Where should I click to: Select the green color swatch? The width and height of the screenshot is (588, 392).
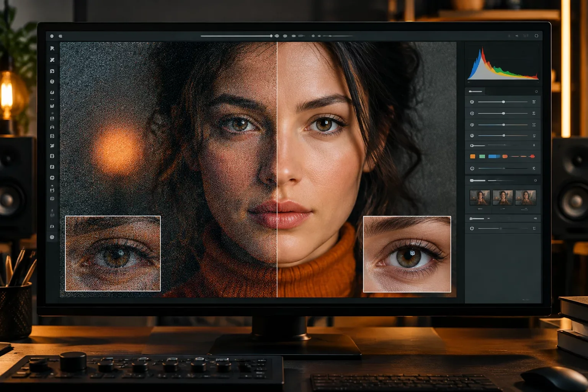[x=482, y=156]
